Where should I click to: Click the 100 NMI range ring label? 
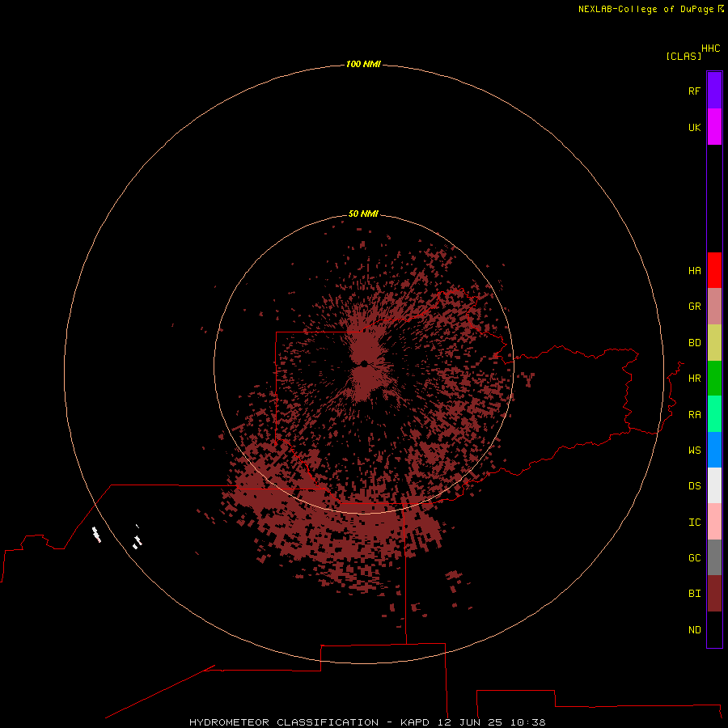[x=363, y=64]
